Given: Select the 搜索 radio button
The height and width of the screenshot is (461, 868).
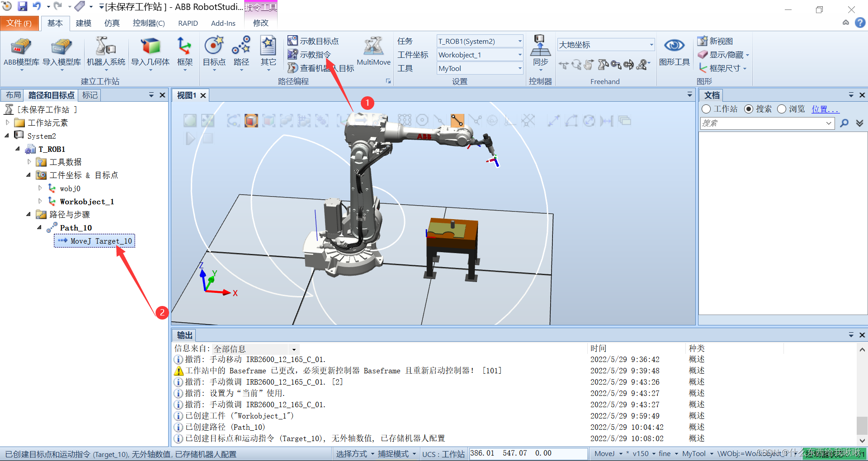Looking at the screenshot, I should pyautogui.click(x=749, y=109).
